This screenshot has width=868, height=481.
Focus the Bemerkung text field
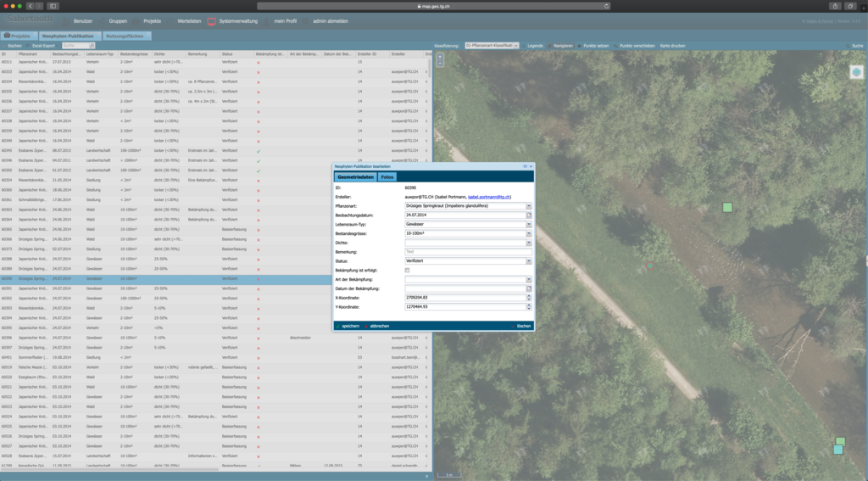468,252
